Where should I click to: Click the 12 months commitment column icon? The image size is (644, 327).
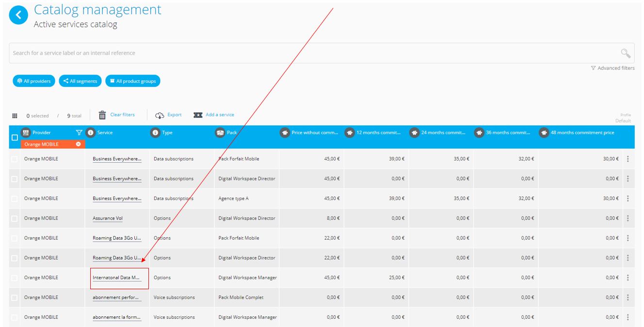pyautogui.click(x=350, y=132)
